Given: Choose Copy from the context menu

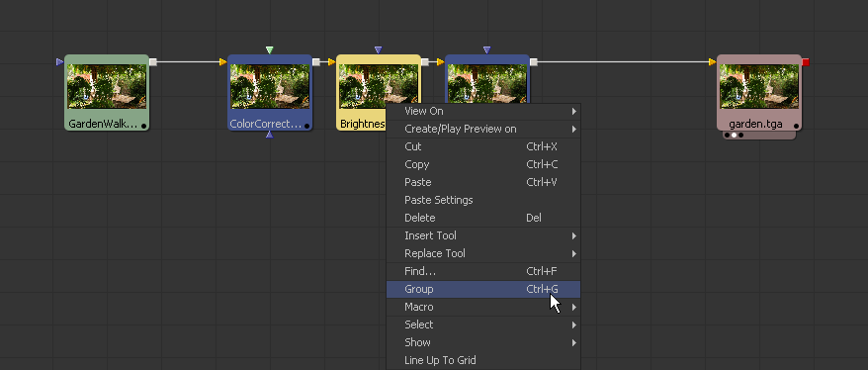Looking at the screenshot, I should [483, 164].
